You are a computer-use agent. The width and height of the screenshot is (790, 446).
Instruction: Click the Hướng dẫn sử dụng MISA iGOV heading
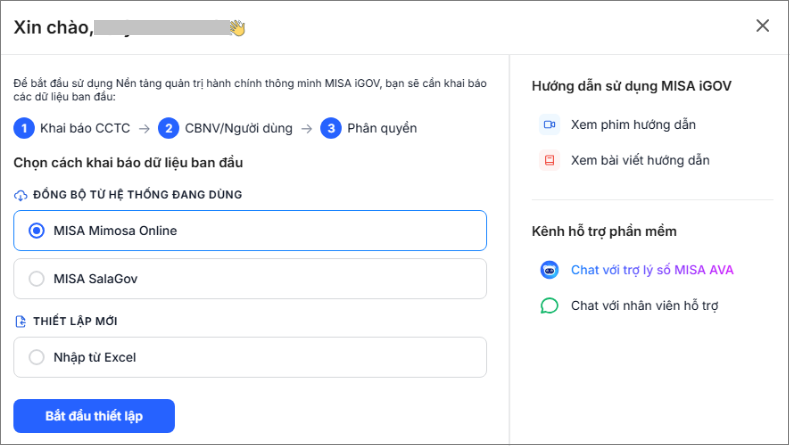631,86
